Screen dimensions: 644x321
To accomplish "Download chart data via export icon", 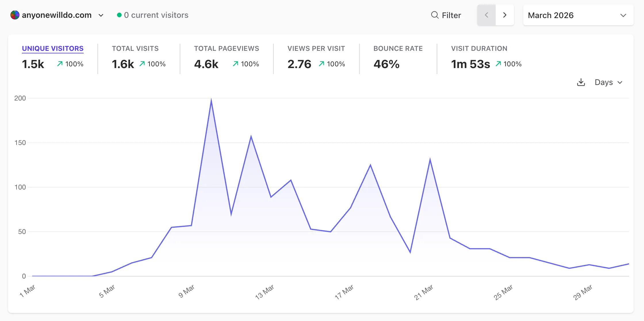I will (x=581, y=82).
